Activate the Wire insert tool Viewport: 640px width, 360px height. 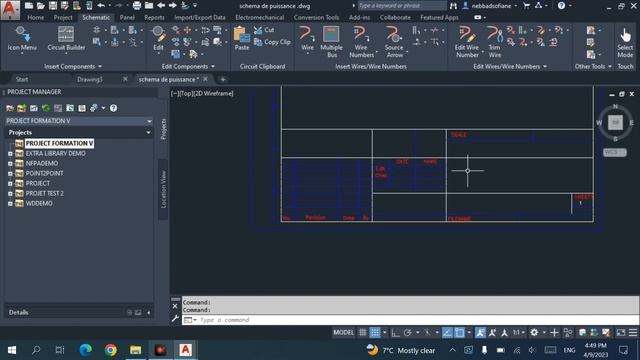pyautogui.click(x=307, y=39)
